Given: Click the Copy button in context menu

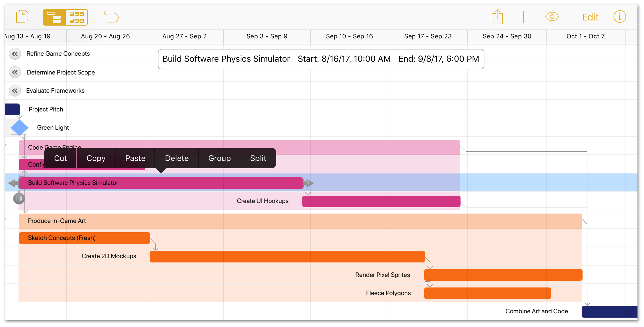Looking at the screenshot, I should pyautogui.click(x=96, y=158).
